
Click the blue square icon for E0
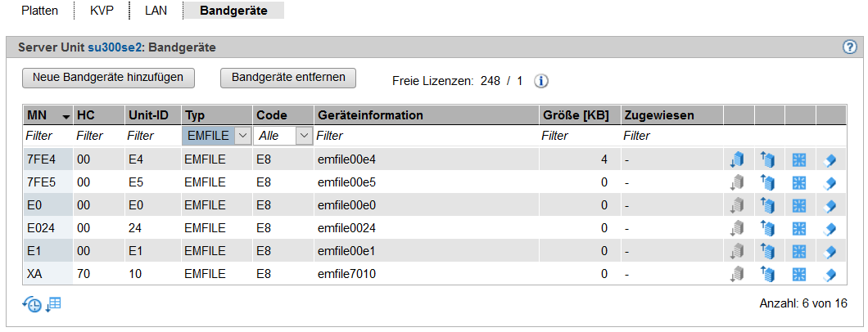tap(798, 205)
